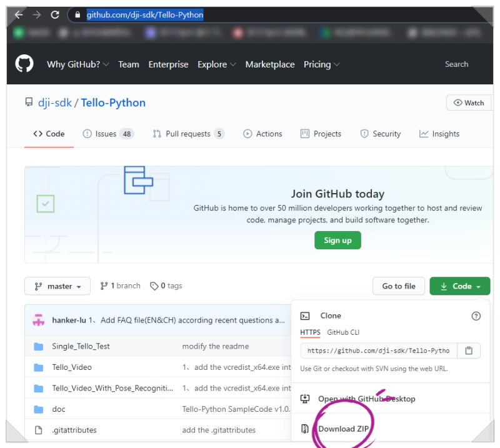Click the green Sign up button
The image size is (500, 448).
337,240
